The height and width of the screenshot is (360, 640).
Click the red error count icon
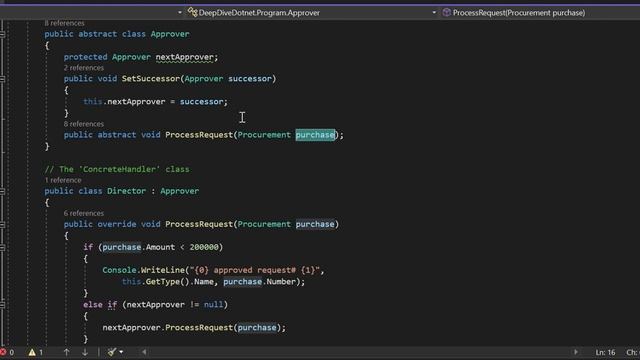coord(3,352)
